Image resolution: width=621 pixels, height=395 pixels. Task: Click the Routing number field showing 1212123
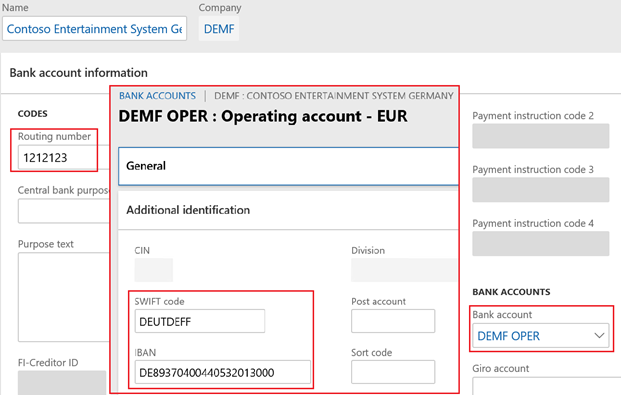(63, 157)
